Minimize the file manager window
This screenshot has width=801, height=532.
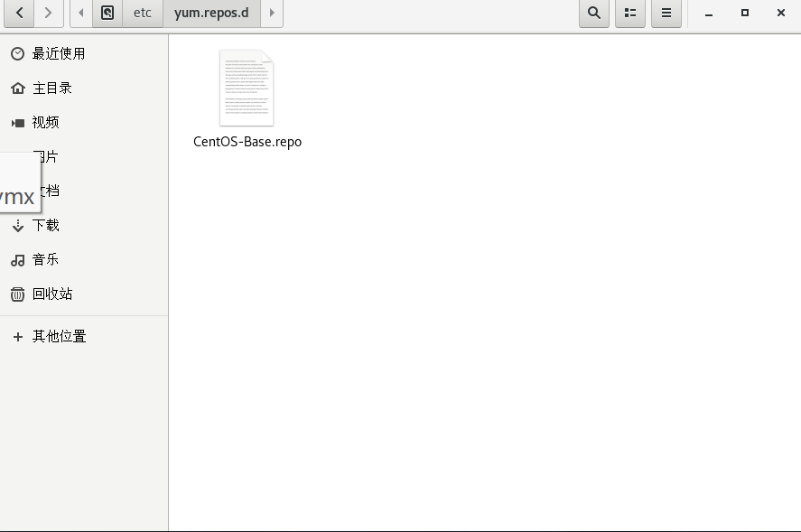(709, 13)
